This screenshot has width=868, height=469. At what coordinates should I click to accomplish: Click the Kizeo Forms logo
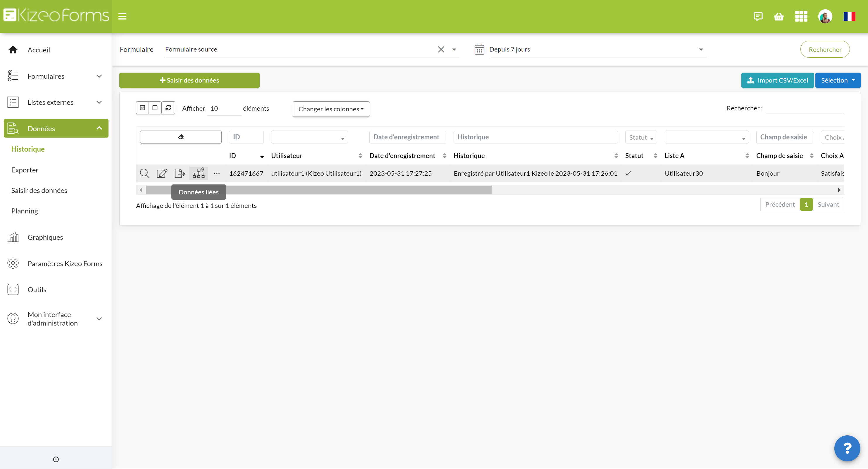pyautogui.click(x=56, y=16)
